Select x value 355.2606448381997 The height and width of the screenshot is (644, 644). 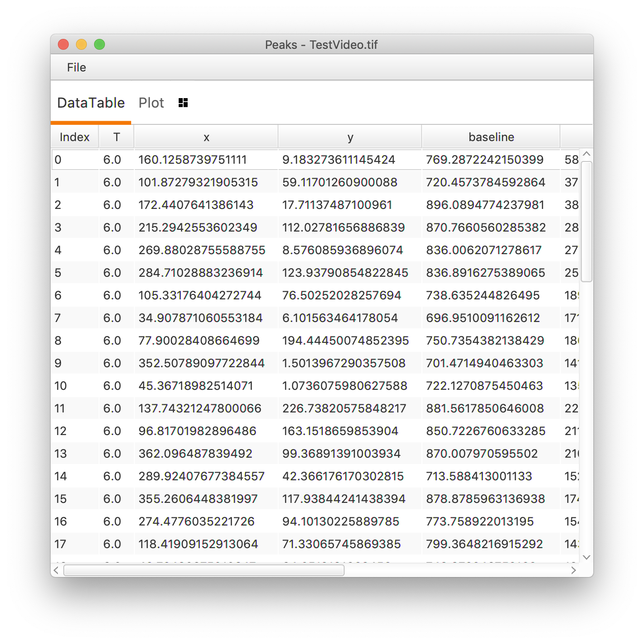click(198, 499)
